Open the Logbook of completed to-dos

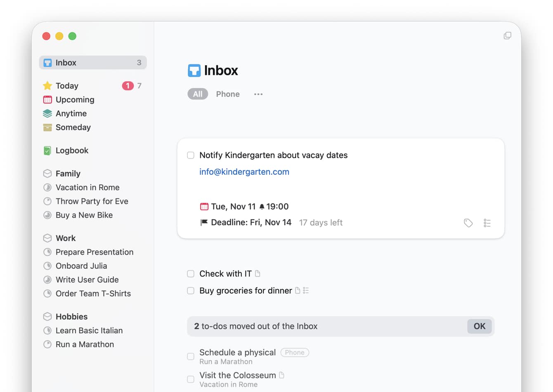(71, 150)
